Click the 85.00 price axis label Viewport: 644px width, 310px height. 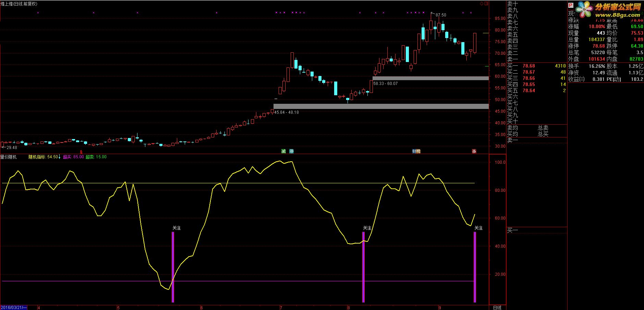pyautogui.click(x=500, y=18)
